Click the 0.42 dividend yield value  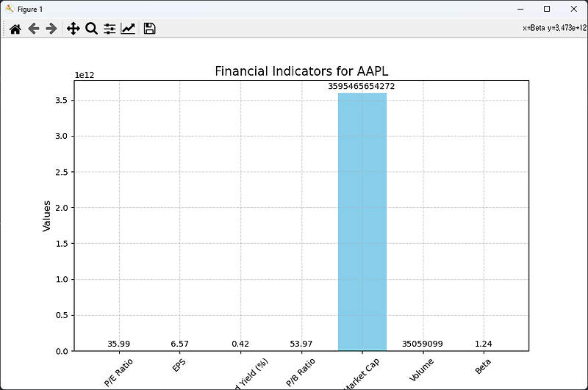point(240,344)
